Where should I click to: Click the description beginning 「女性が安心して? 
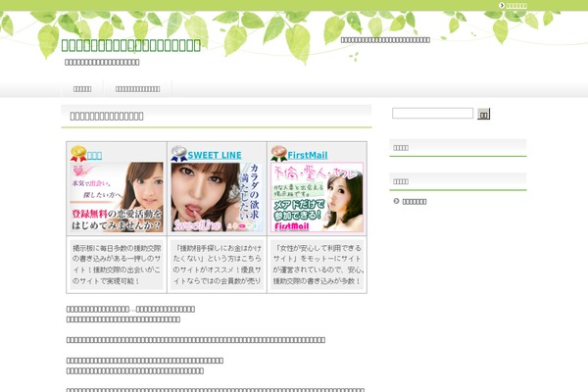click(x=318, y=265)
